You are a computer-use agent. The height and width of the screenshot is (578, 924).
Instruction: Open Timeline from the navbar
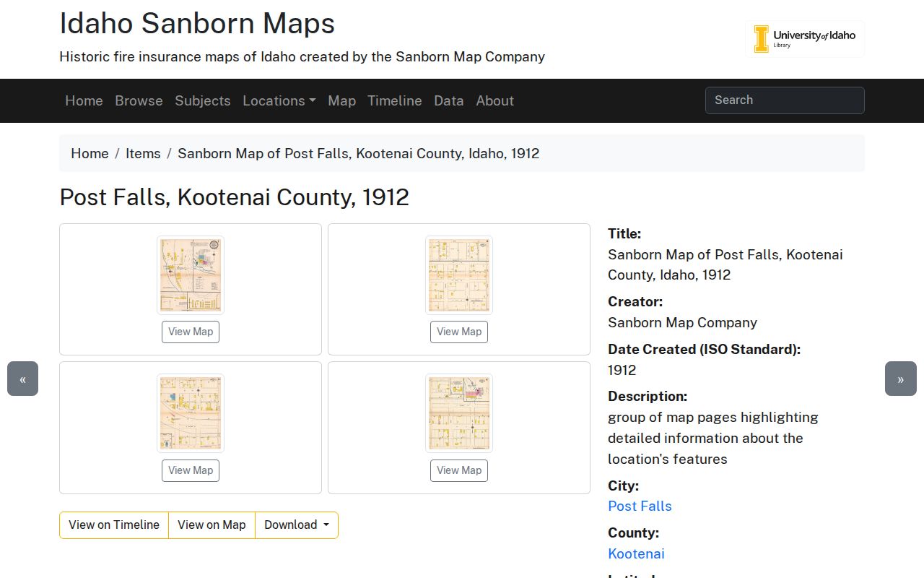click(x=395, y=100)
